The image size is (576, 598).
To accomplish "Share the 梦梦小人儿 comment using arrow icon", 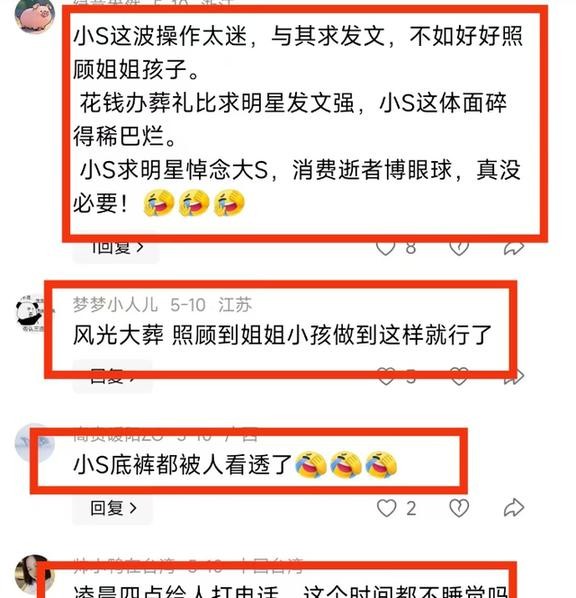I will tap(514, 377).
